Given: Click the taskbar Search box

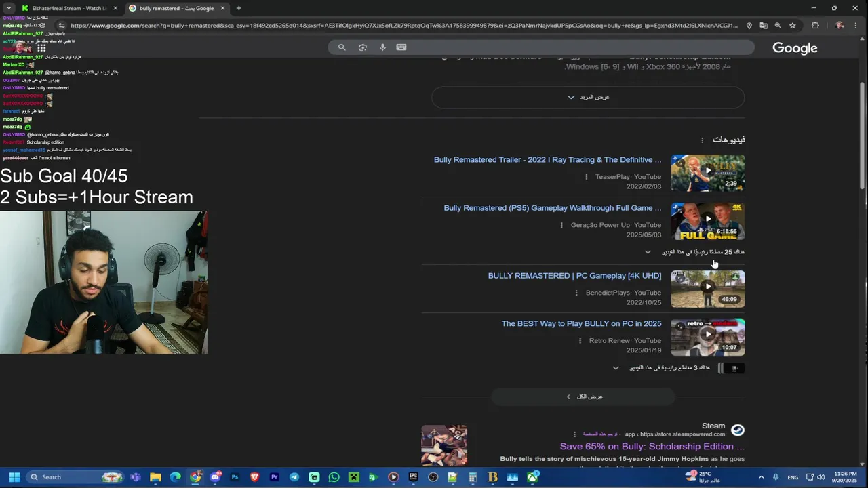Looking at the screenshot, I should click(75, 477).
